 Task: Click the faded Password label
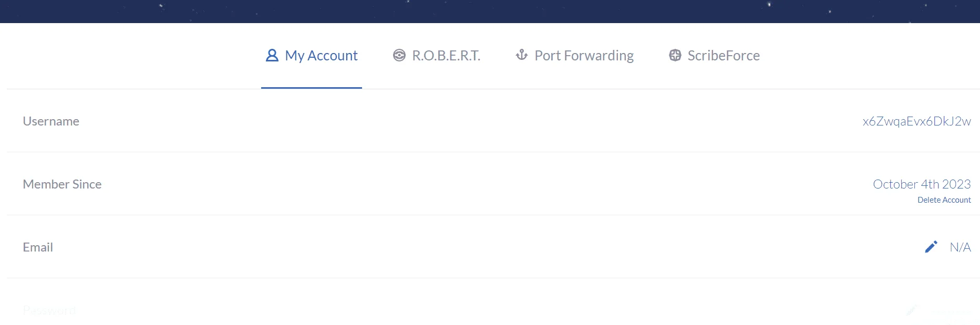tap(49, 310)
